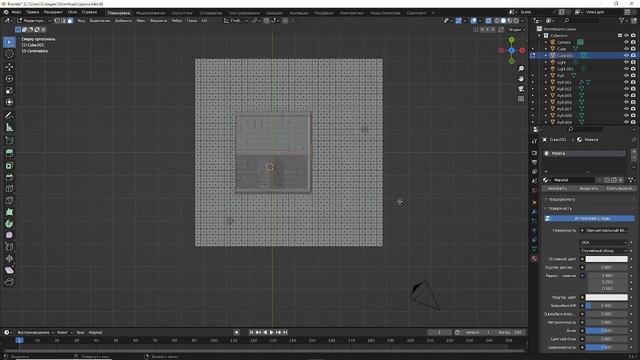Play the timeline animation
The width and height of the screenshot is (640, 360).
(272, 333)
